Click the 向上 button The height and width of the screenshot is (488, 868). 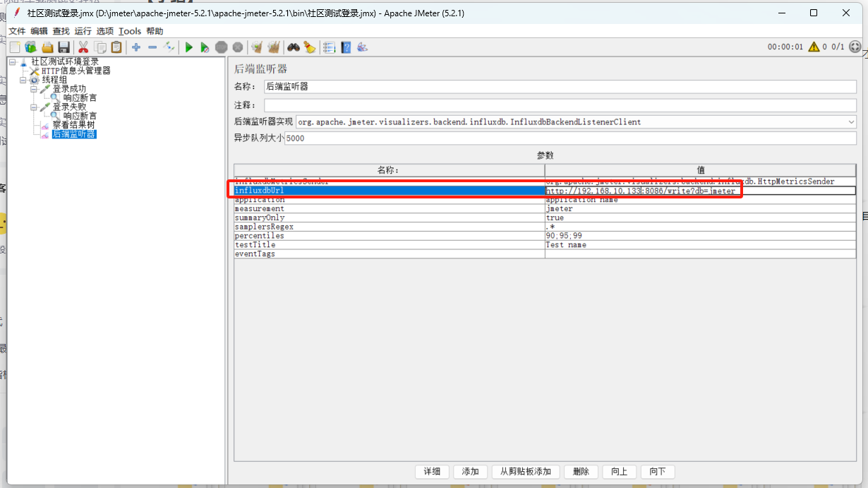click(620, 472)
